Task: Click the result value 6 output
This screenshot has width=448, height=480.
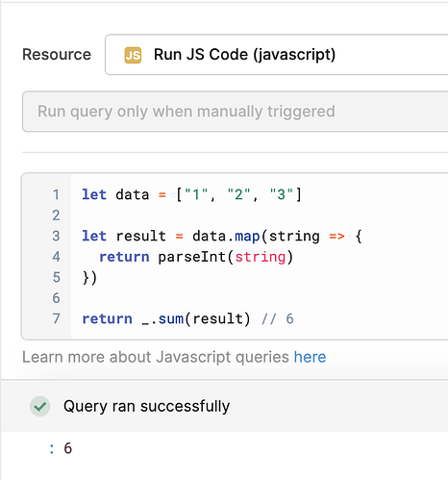Action: pyautogui.click(x=67, y=448)
